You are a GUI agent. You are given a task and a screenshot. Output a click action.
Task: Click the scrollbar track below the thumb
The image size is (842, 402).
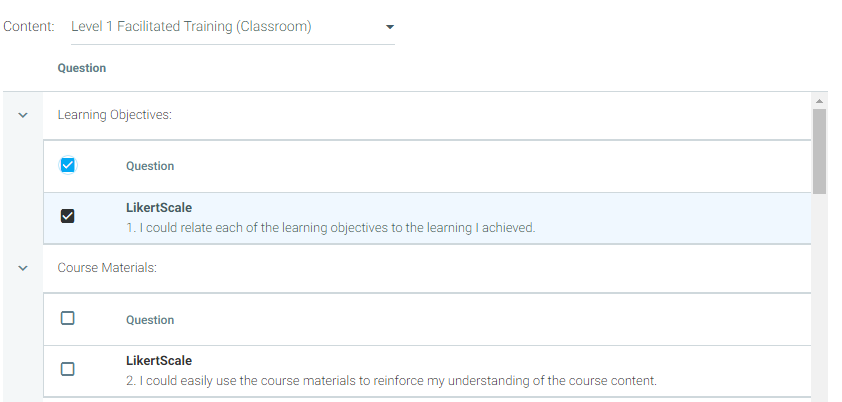pos(819,300)
